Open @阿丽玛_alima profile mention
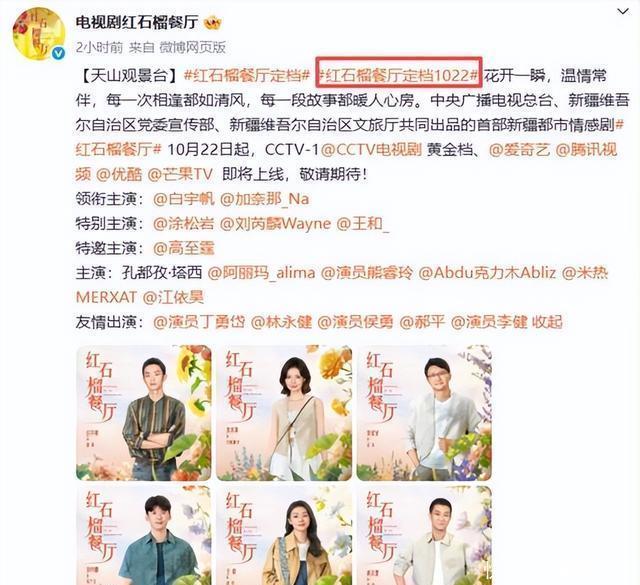 coord(261,273)
